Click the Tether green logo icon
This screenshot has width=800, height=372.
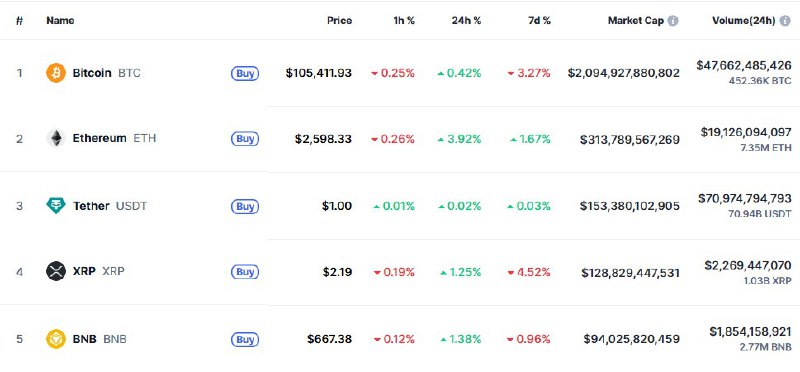pos(56,206)
